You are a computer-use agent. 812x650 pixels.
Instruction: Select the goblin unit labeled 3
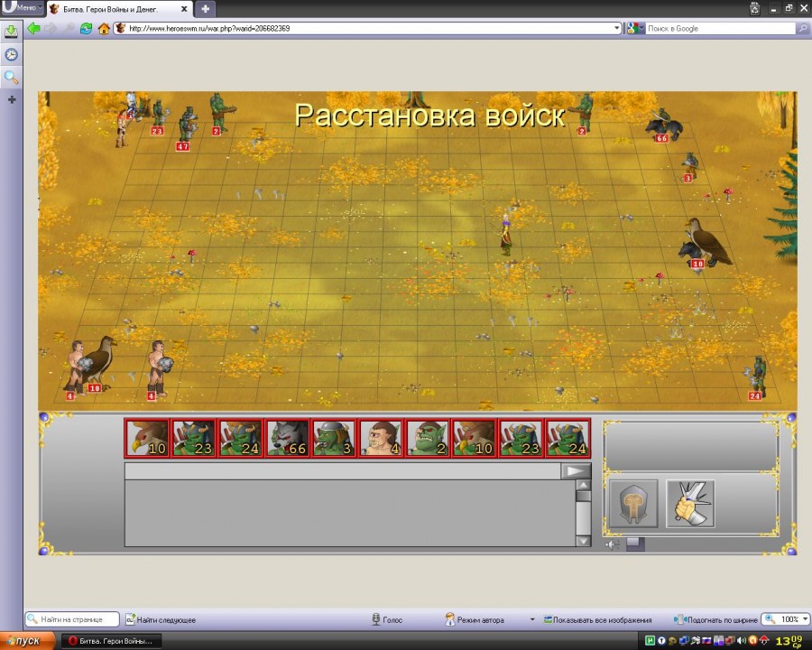[x=691, y=166]
